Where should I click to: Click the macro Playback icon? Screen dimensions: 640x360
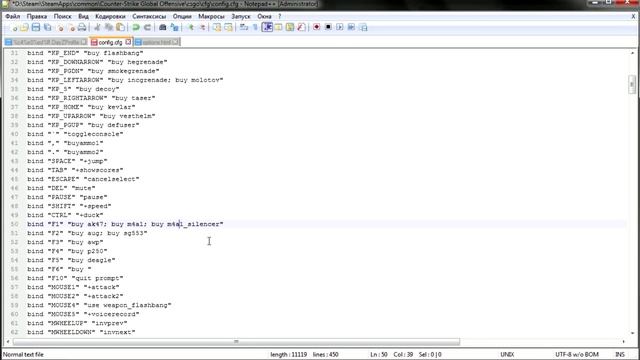(340, 27)
